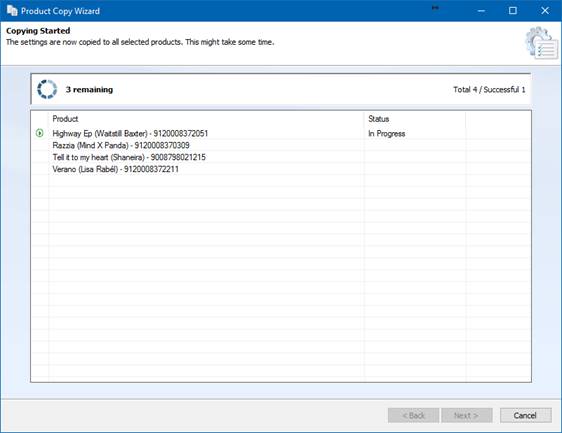Image resolution: width=562 pixels, height=433 pixels.
Task: Click the Copying Started heading
Action: point(38,31)
